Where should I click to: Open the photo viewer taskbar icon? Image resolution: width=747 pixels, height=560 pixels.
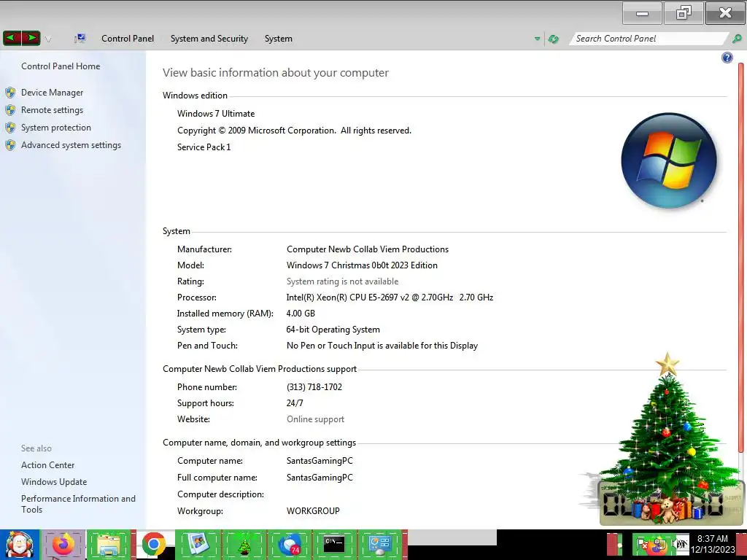point(198,545)
